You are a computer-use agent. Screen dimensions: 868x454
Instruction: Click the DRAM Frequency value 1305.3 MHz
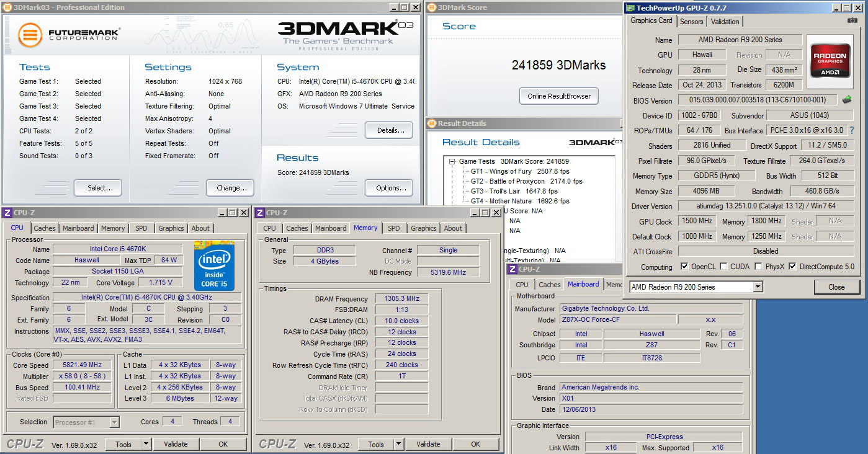tap(401, 299)
